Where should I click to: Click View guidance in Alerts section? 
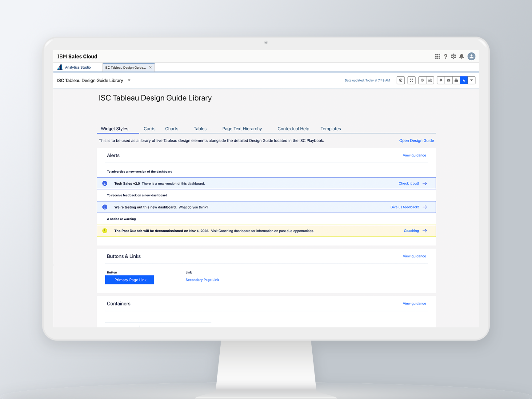(x=414, y=155)
